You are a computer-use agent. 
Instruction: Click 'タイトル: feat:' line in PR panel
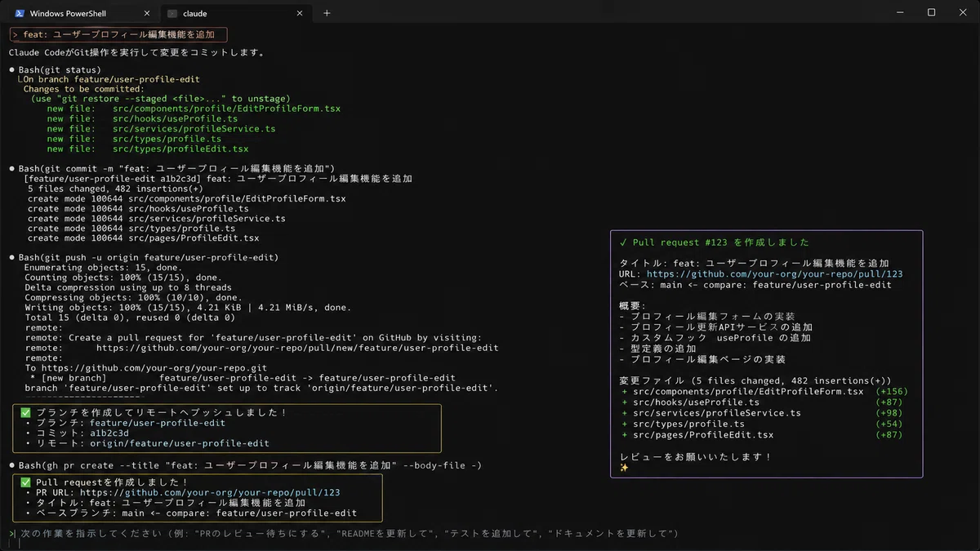tap(755, 264)
